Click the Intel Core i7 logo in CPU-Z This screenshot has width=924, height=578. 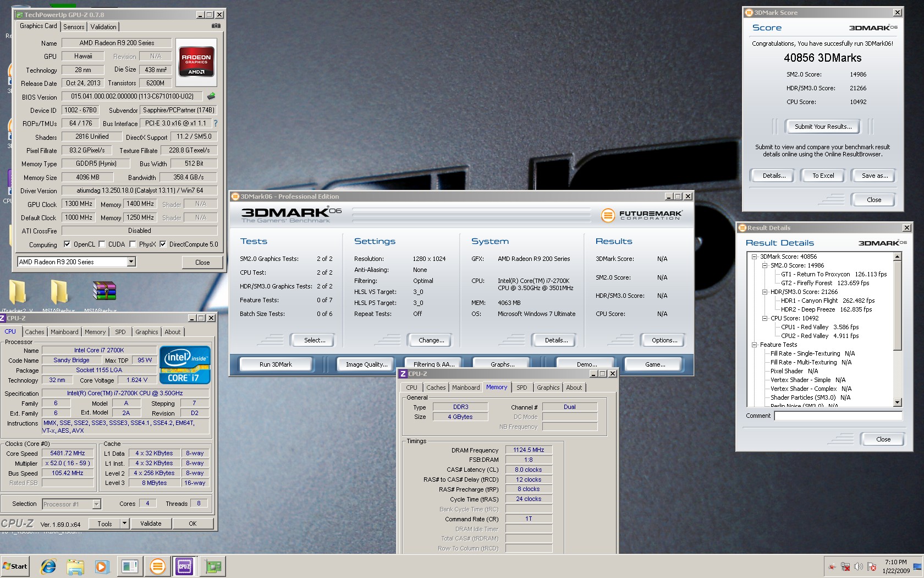[185, 365]
